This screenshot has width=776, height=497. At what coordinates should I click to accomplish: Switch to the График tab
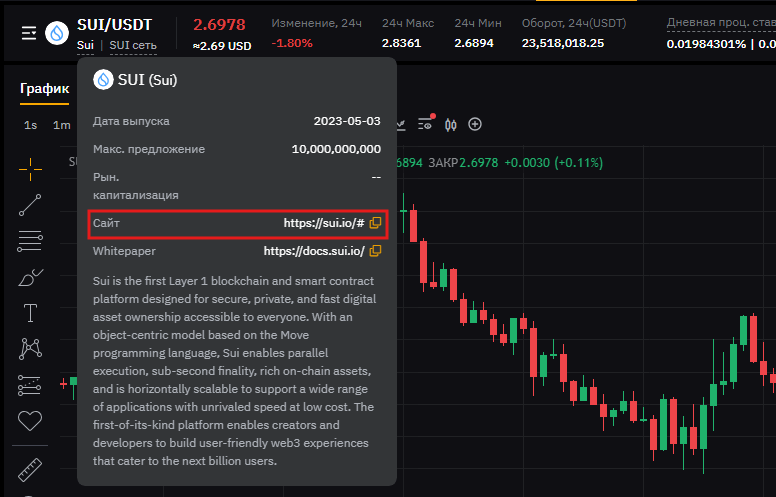click(44, 88)
